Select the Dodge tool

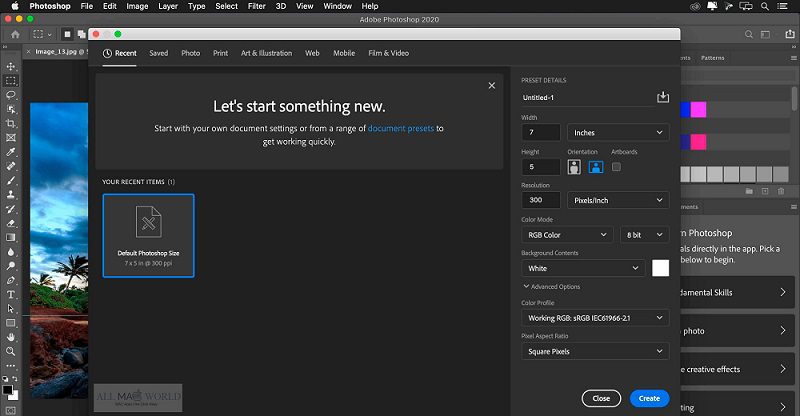[x=11, y=266]
